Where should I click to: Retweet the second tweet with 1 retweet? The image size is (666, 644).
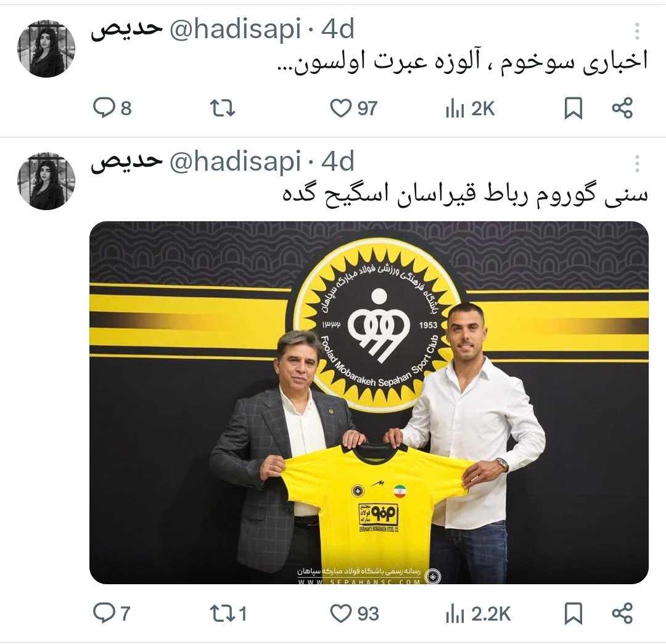click(x=229, y=613)
